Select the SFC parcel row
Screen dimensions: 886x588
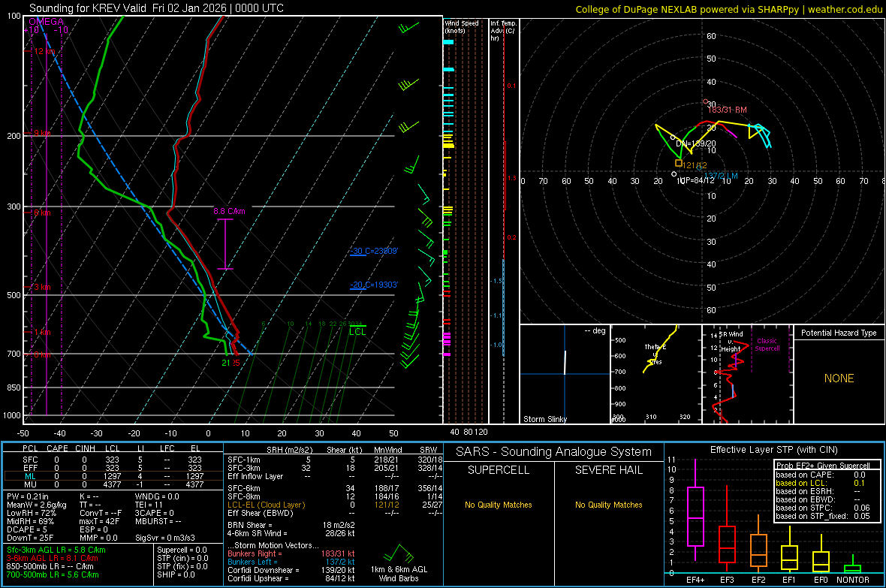(113, 460)
